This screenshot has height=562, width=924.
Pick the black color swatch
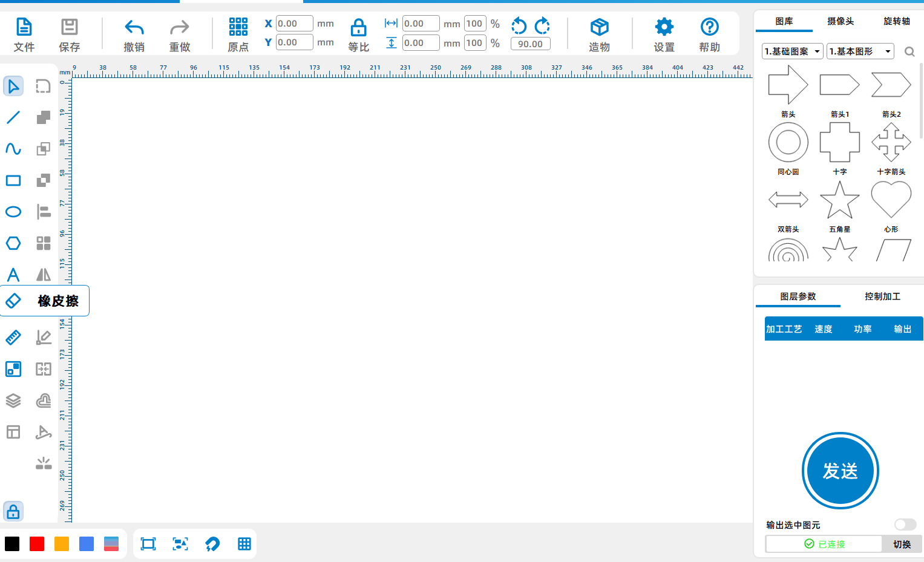pos(12,544)
